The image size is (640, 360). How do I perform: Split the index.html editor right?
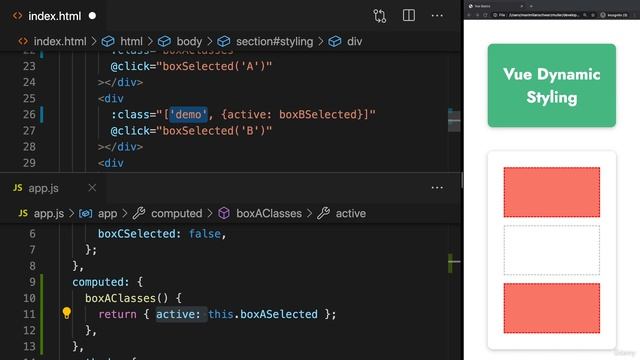point(409,16)
